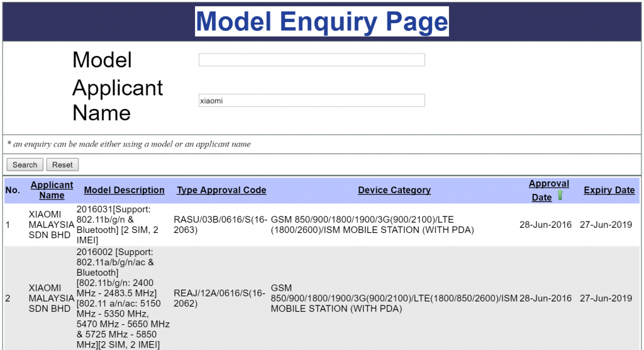
Task: Select row 1 approval date 28-Jun-2016
Action: (x=545, y=225)
